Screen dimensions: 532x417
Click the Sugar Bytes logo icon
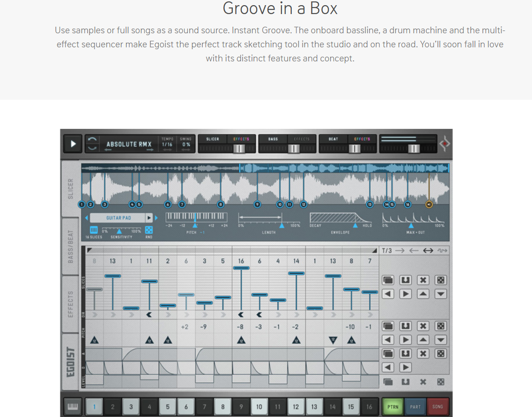coord(444,144)
